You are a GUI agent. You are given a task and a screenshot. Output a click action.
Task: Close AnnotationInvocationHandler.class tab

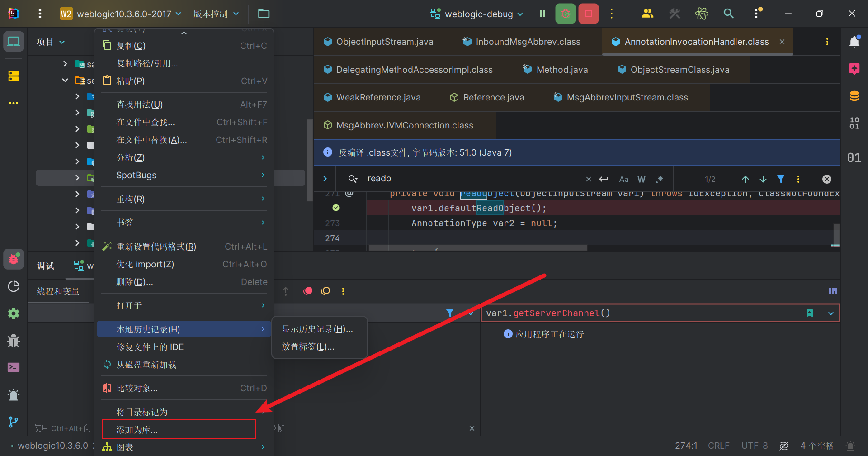(782, 42)
